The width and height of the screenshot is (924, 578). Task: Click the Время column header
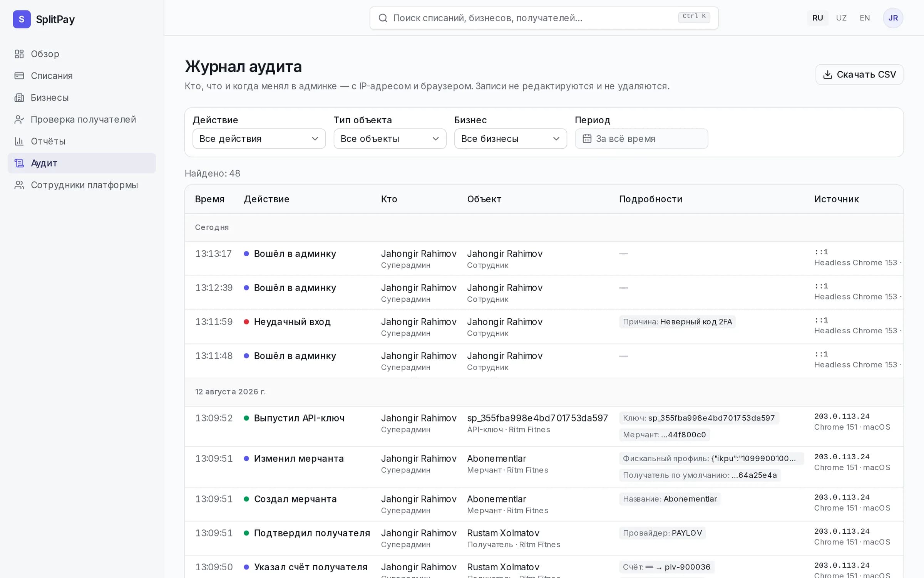tap(210, 199)
